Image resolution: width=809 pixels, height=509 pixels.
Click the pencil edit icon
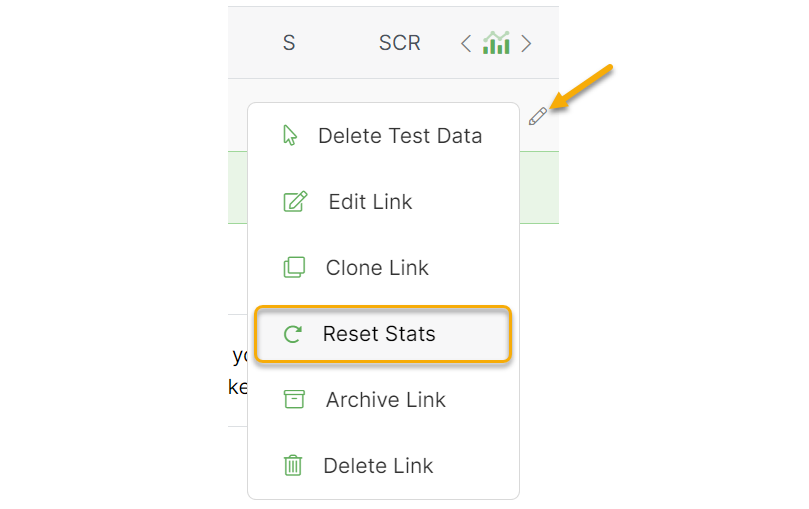(538, 116)
